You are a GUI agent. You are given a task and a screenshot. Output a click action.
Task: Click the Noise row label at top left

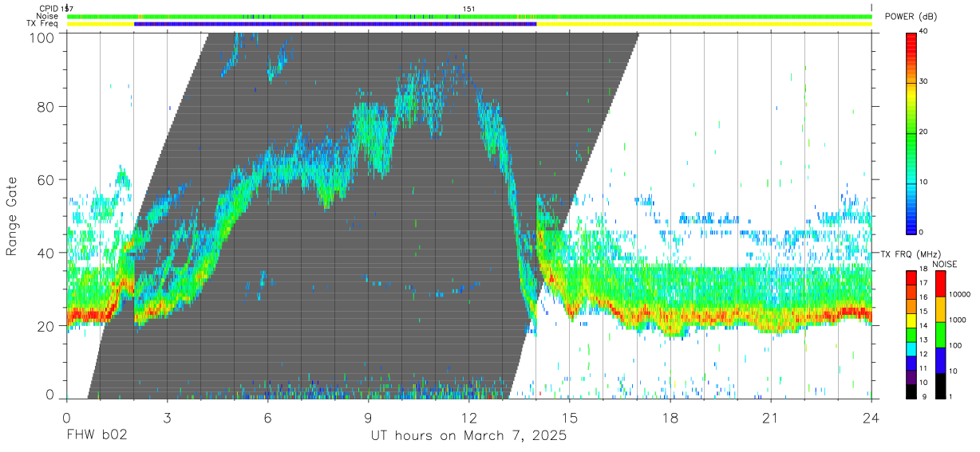[46, 16]
